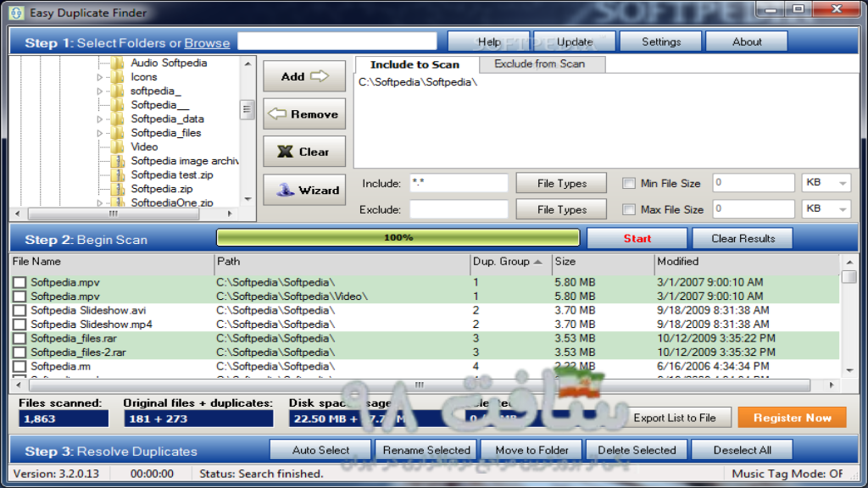The height and width of the screenshot is (488, 868).
Task: Click the Softpedia test.zip archive icon
Action: [x=117, y=175]
